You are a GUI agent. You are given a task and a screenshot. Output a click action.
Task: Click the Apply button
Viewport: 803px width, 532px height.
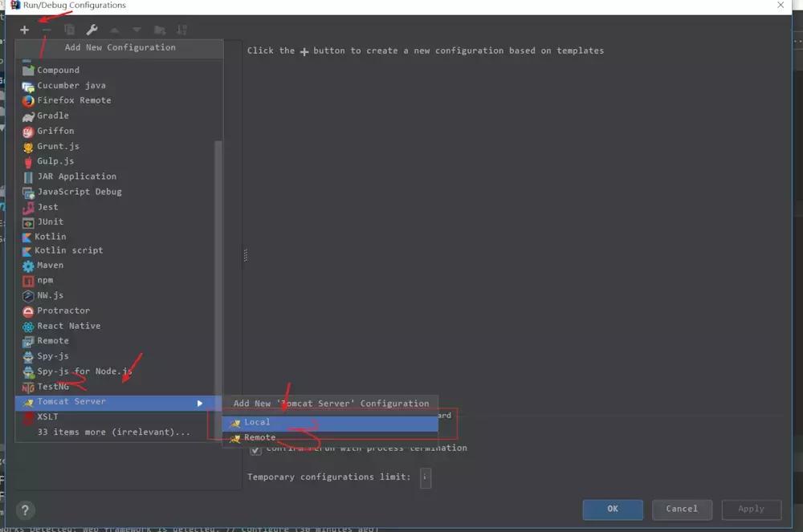752,510
